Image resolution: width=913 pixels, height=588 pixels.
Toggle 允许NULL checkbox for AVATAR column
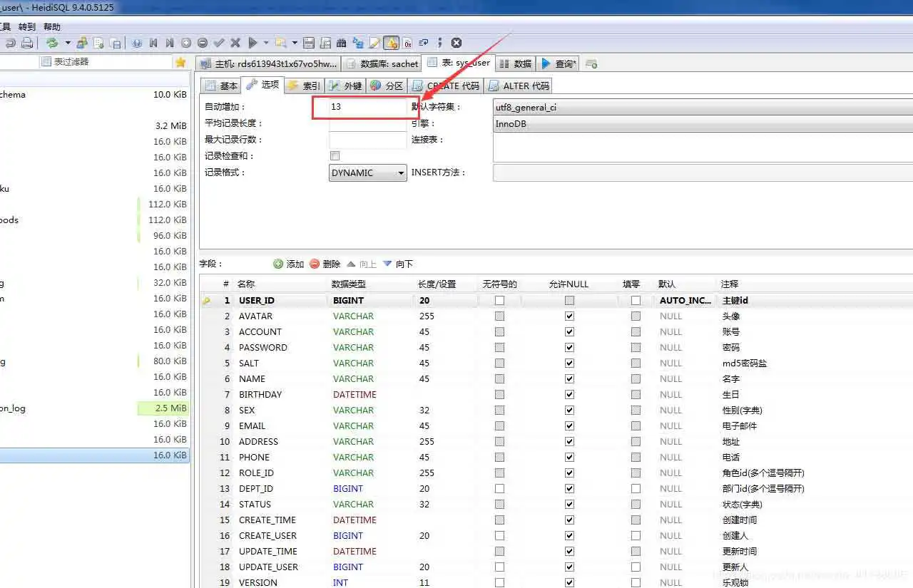(569, 316)
